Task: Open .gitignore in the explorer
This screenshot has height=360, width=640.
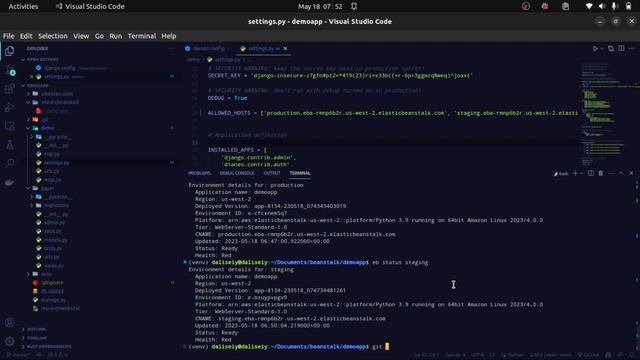Action: point(48,282)
